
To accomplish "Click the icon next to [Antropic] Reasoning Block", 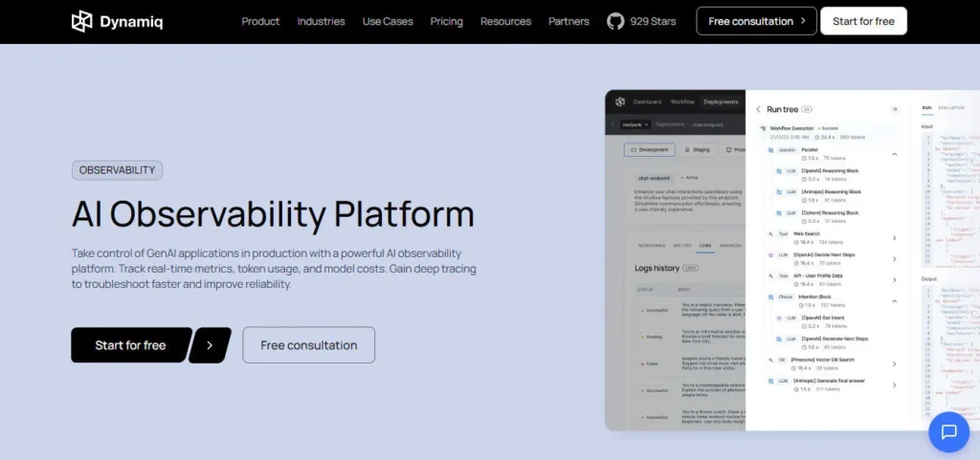I will click(x=779, y=192).
